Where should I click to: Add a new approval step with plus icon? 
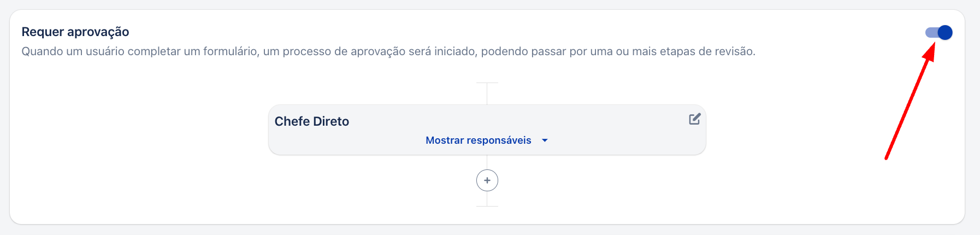[x=487, y=180]
